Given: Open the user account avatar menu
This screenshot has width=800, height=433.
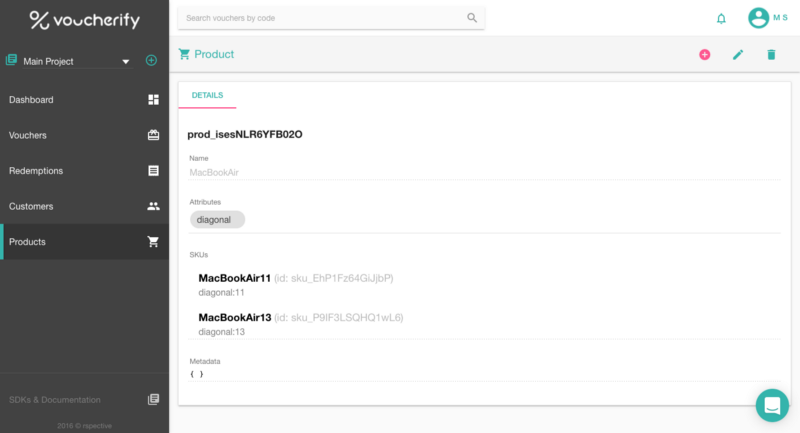Looking at the screenshot, I should pos(758,18).
